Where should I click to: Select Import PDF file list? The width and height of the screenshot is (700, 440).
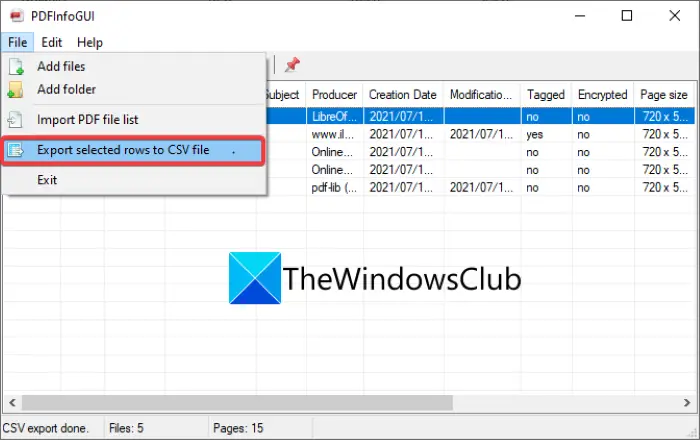click(x=134, y=120)
